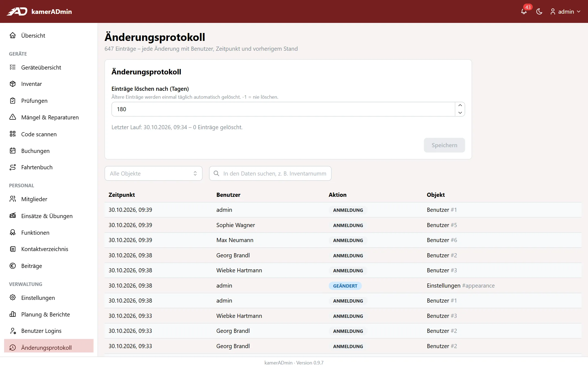588x368 pixels.
Task: Click the data search field
Action: point(270,173)
